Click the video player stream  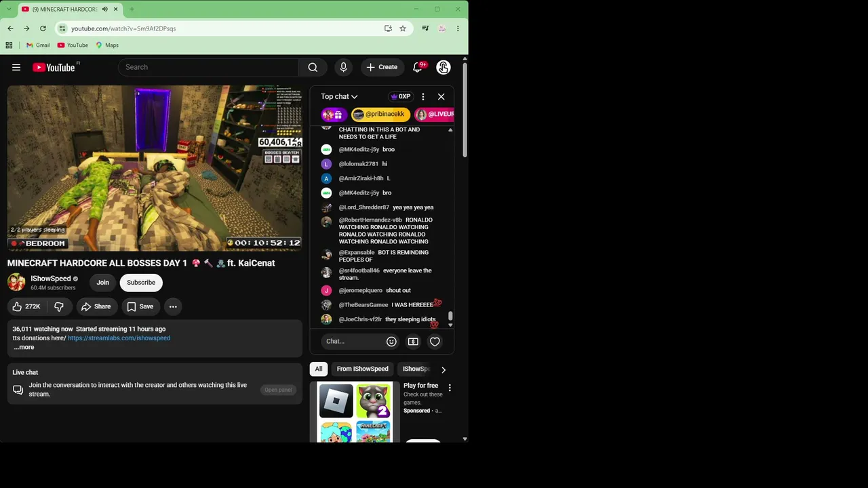[155, 168]
